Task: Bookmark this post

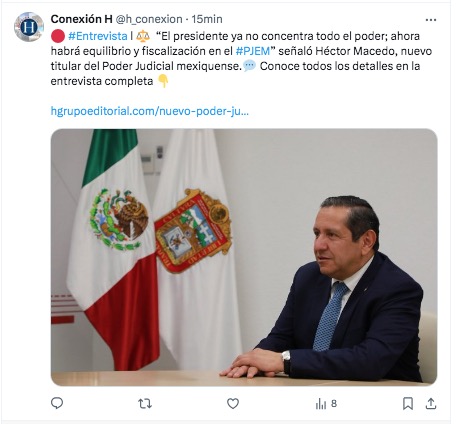Action: coord(408,404)
